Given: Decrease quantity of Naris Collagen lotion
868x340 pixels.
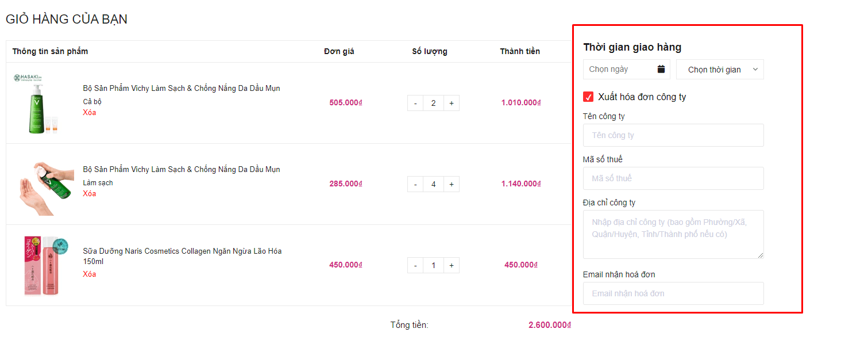Looking at the screenshot, I should pos(415,265).
